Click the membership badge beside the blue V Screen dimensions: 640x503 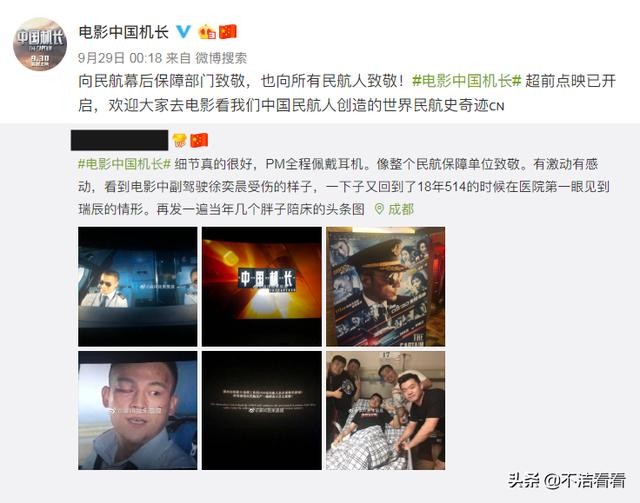[x=207, y=32]
